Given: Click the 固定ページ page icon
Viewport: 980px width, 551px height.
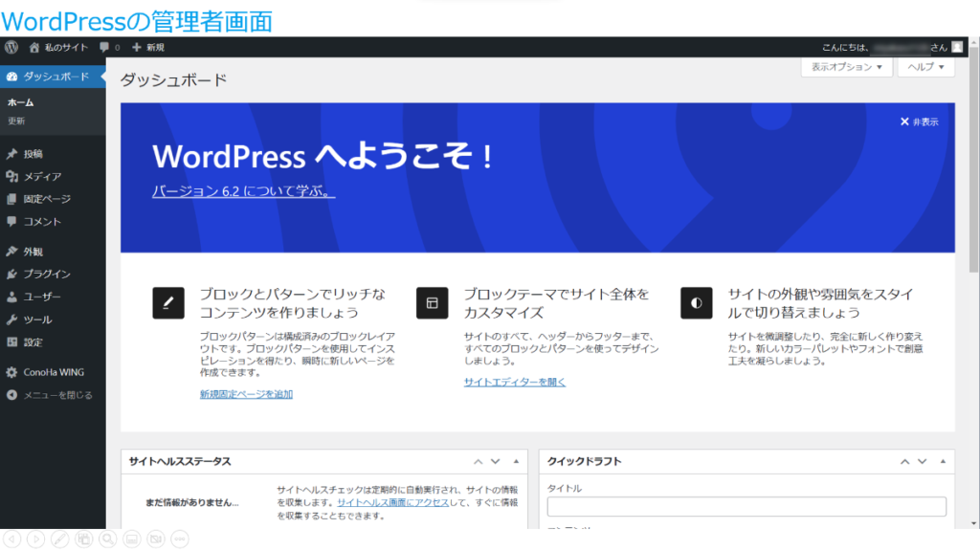Looking at the screenshot, I should click(11, 199).
